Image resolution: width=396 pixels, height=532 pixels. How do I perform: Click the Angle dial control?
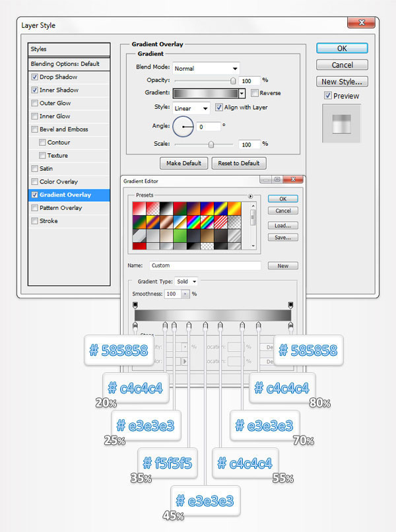pos(183,127)
